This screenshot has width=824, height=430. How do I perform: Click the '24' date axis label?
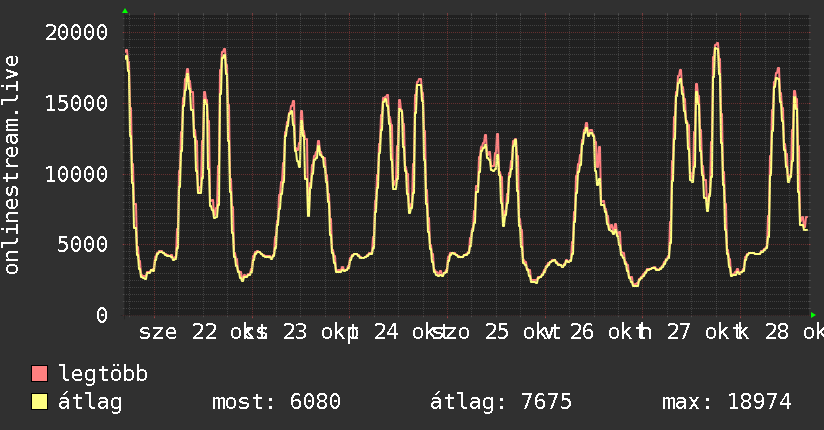click(x=386, y=332)
